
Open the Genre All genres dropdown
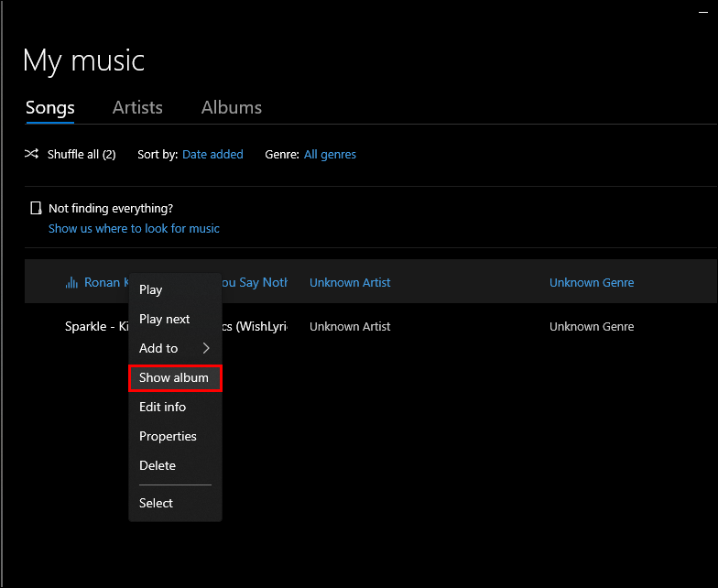330,155
